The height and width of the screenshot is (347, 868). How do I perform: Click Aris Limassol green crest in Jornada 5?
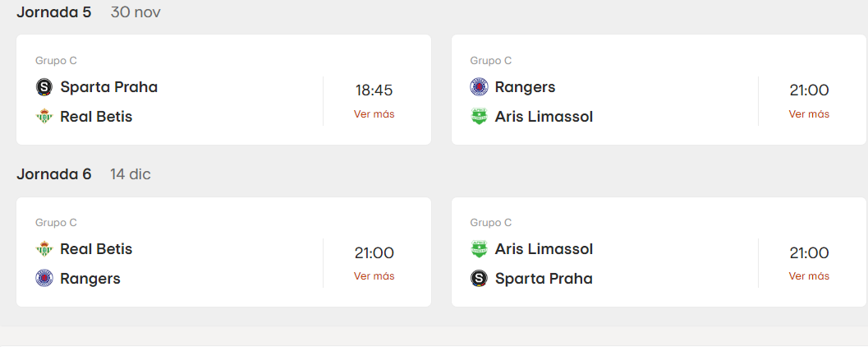coord(479,117)
